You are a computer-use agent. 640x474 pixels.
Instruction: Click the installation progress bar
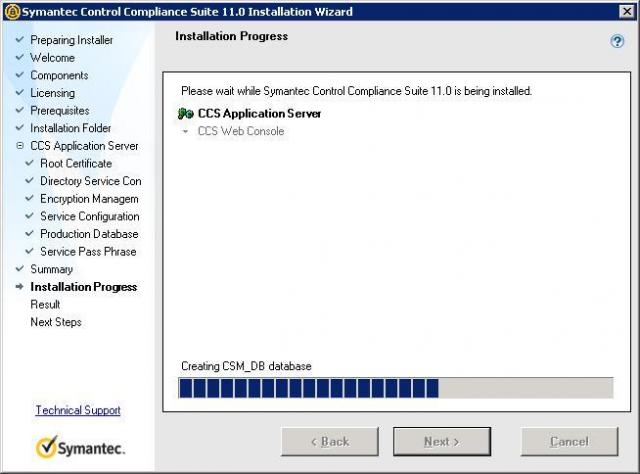pos(396,388)
